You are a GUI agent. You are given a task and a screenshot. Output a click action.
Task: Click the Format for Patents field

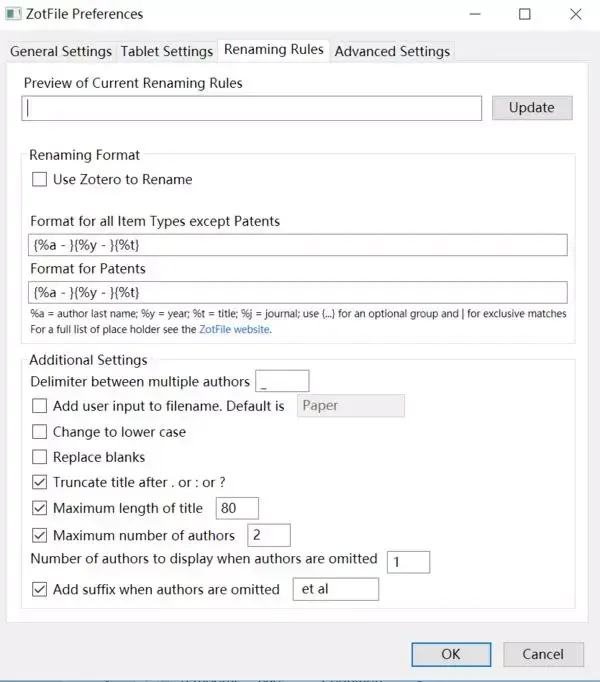299,292
